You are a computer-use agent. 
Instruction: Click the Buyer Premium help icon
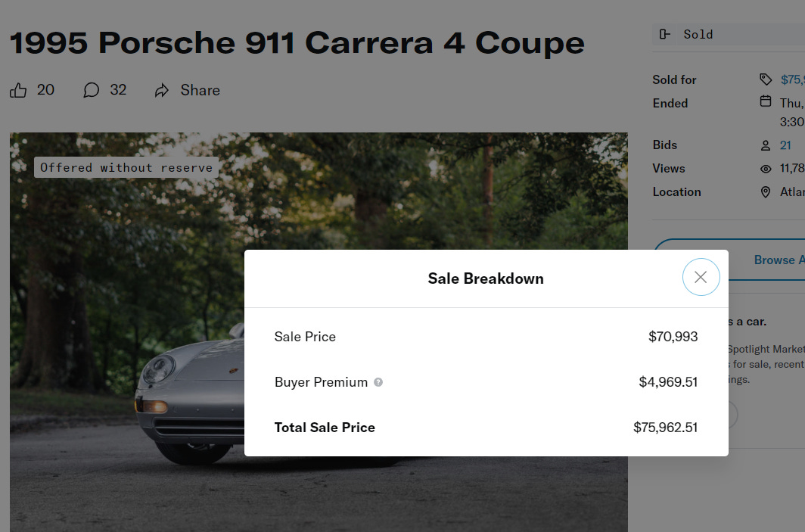[378, 382]
